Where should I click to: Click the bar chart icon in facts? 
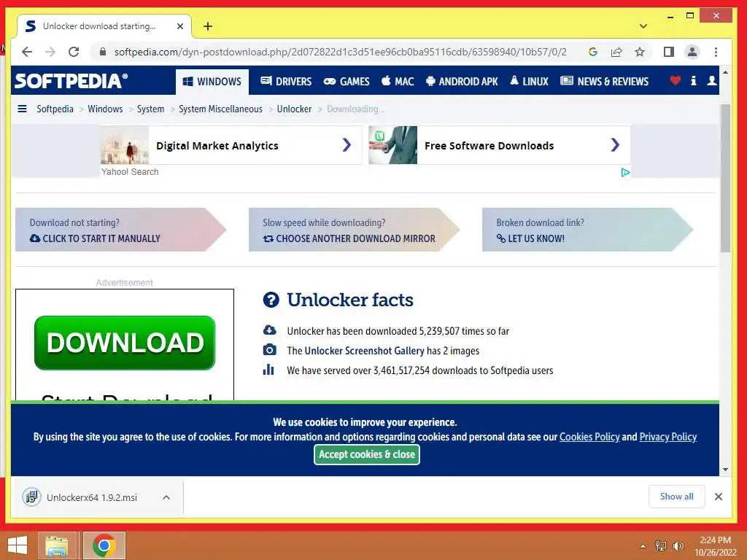268,370
